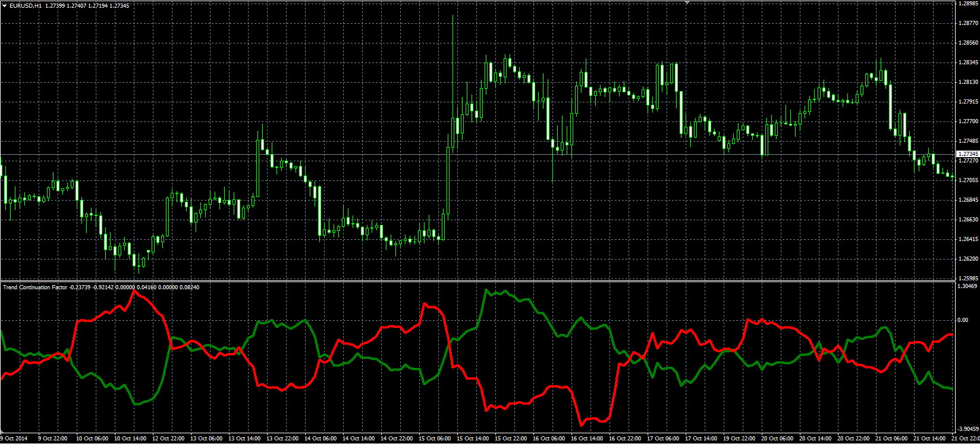Click the 1.27055 price scale label

968,180
